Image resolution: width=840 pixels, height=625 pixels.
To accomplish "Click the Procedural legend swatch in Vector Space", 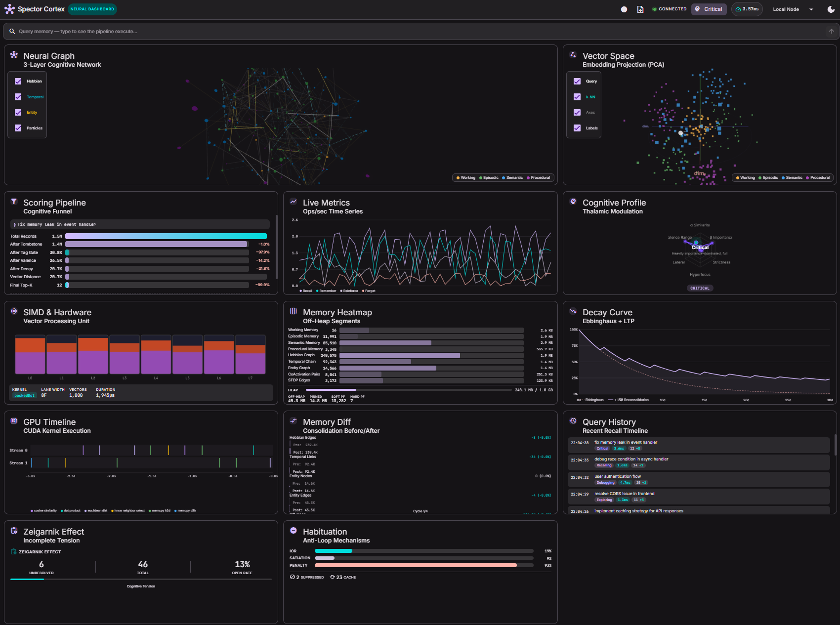I will (807, 178).
